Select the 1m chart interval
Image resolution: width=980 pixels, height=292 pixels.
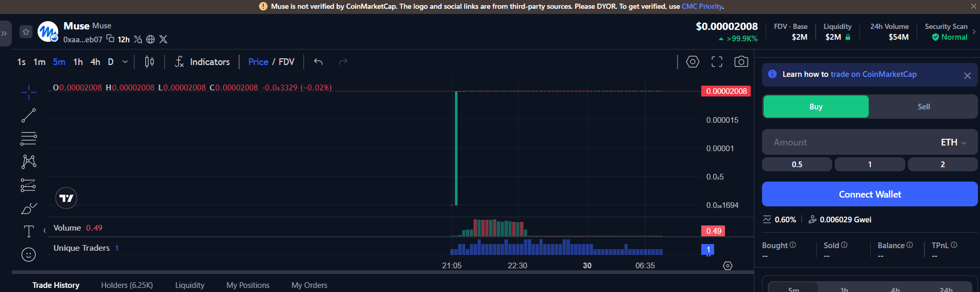tap(39, 62)
